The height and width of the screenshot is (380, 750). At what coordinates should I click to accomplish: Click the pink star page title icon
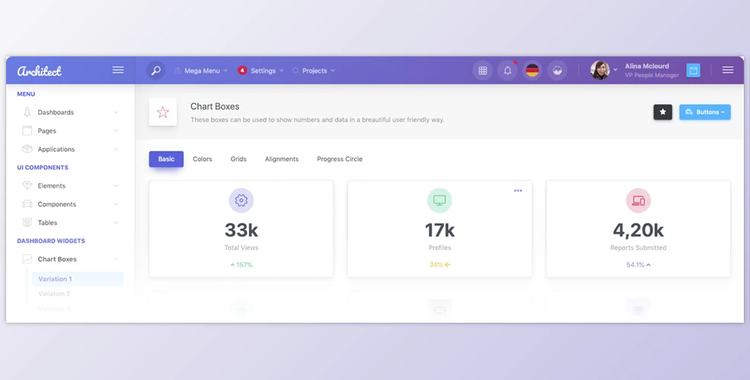(x=163, y=112)
